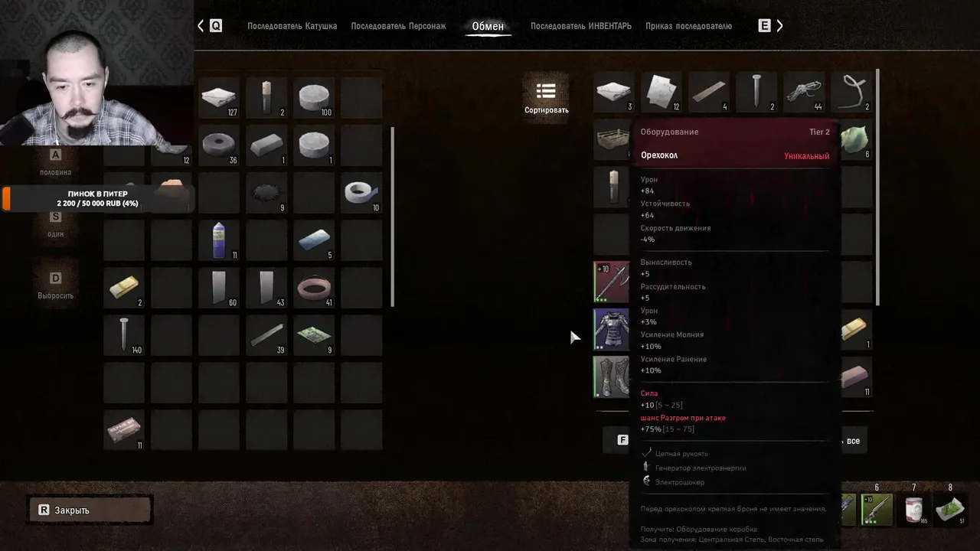
Task: Pick the silver ingot stack of 1
Action: point(266,145)
